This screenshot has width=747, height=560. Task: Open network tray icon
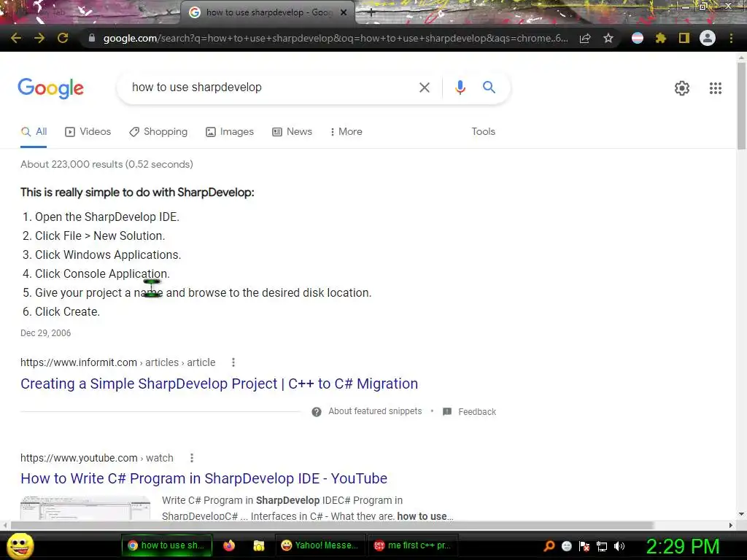(602, 546)
